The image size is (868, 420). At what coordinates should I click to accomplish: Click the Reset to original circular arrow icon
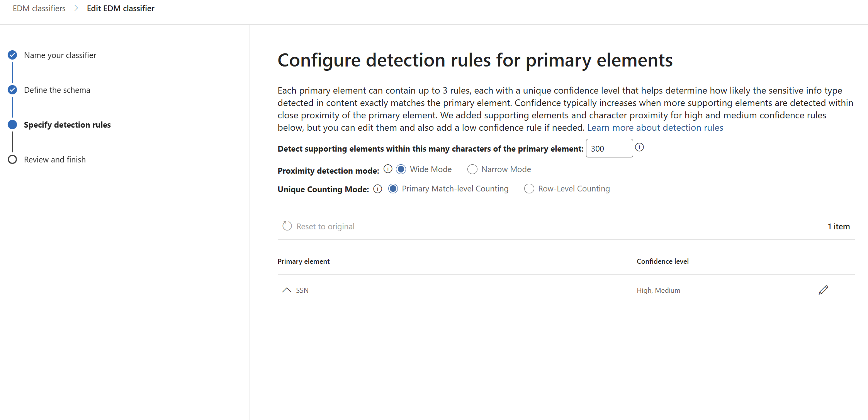287,226
